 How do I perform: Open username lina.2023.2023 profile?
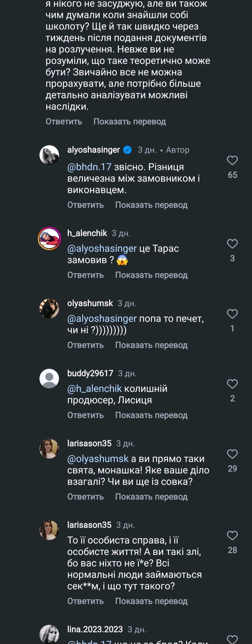click(95, 629)
